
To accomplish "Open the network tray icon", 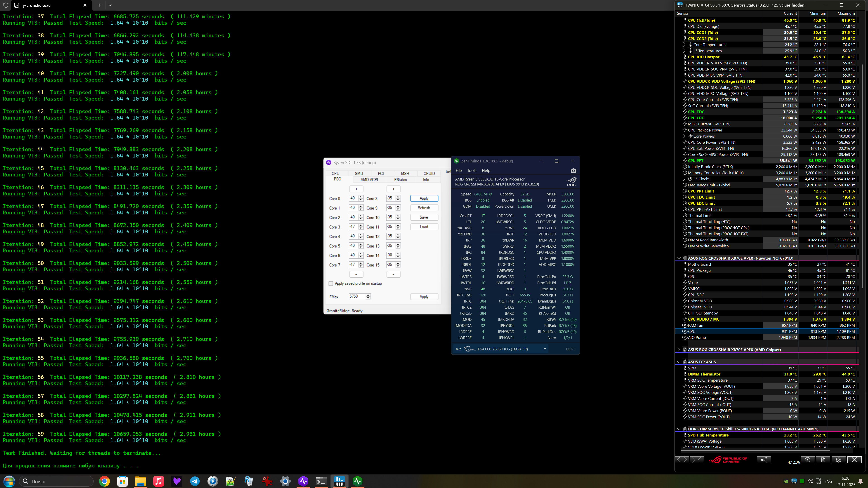I will 818,481.
